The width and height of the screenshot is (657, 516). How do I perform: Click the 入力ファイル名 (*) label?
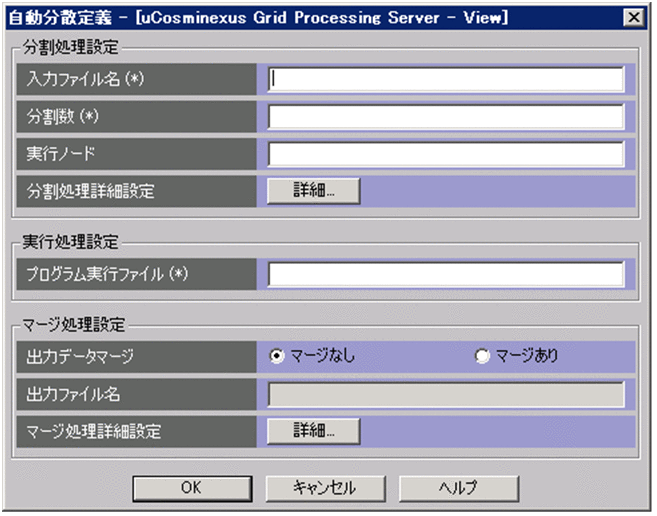point(85,79)
